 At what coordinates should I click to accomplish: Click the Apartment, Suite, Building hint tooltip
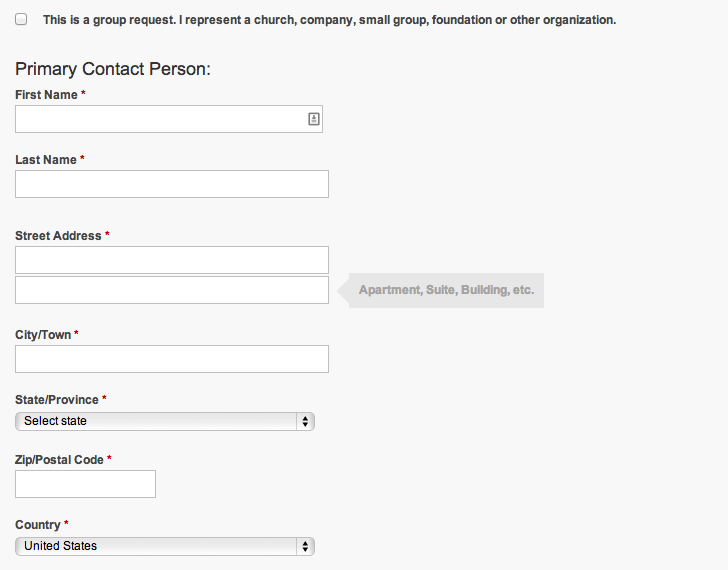[x=446, y=290]
